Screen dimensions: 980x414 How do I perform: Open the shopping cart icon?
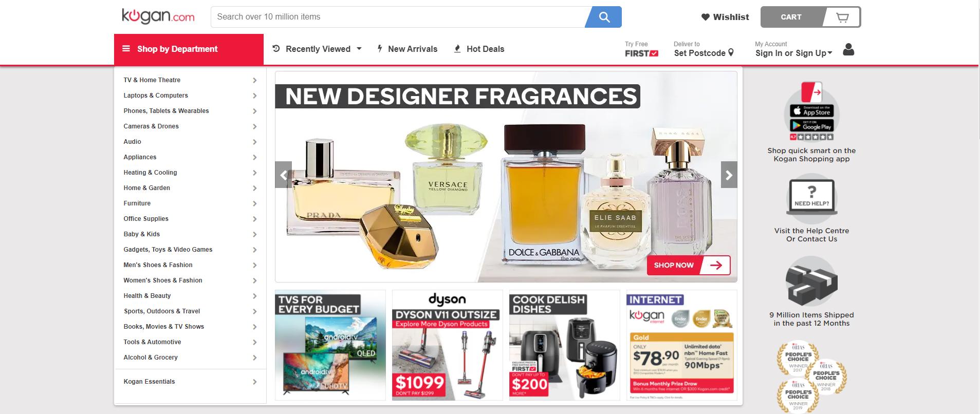[x=842, y=17]
